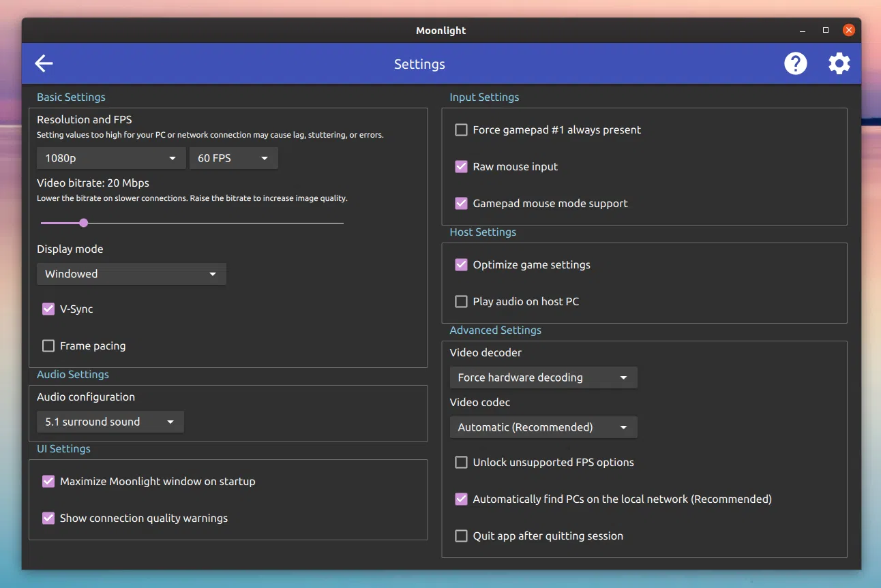Click the unfilled part of the bitrate slider track
The width and height of the screenshot is (881, 588).
[215, 223]
